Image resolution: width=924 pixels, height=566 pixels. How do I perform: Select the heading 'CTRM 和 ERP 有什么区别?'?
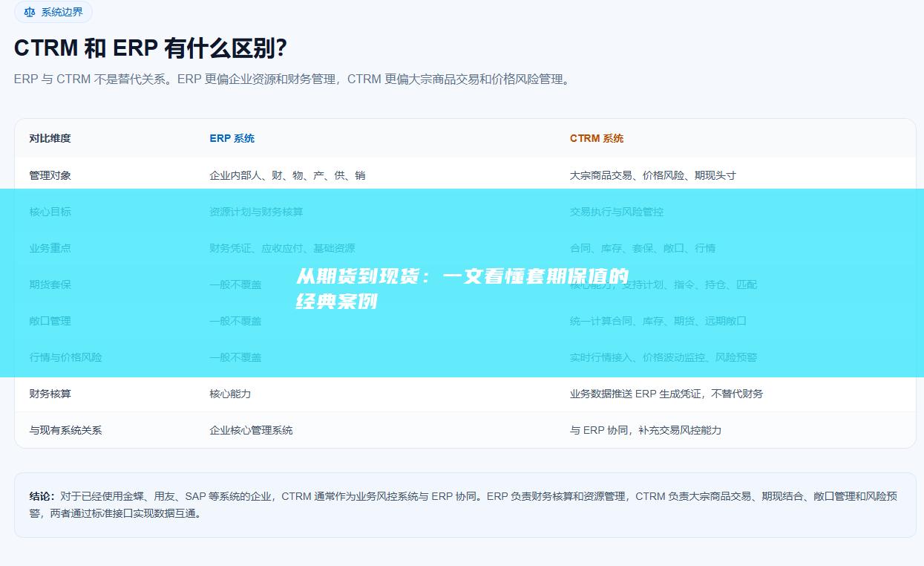(151, 48)
